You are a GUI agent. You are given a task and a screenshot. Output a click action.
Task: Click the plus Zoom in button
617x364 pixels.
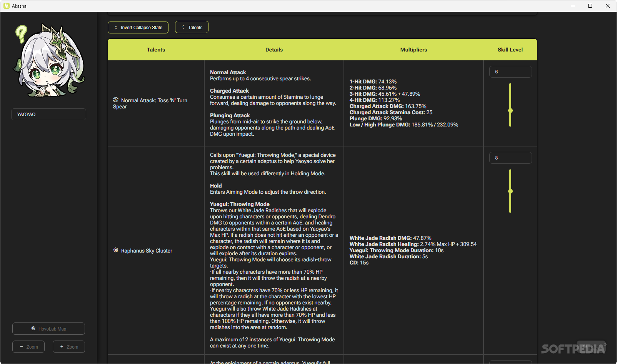pyautogui.click(x=69, y=347)
